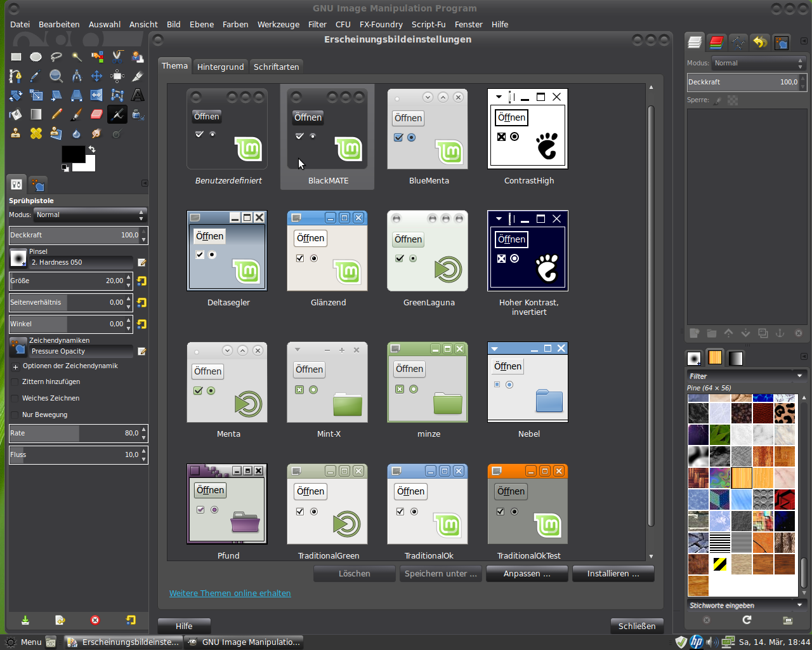The height and width of the screenshot is (650, 812).
Task: Expand Optionen der Zeichendynamik section
Action: [15, 367]
